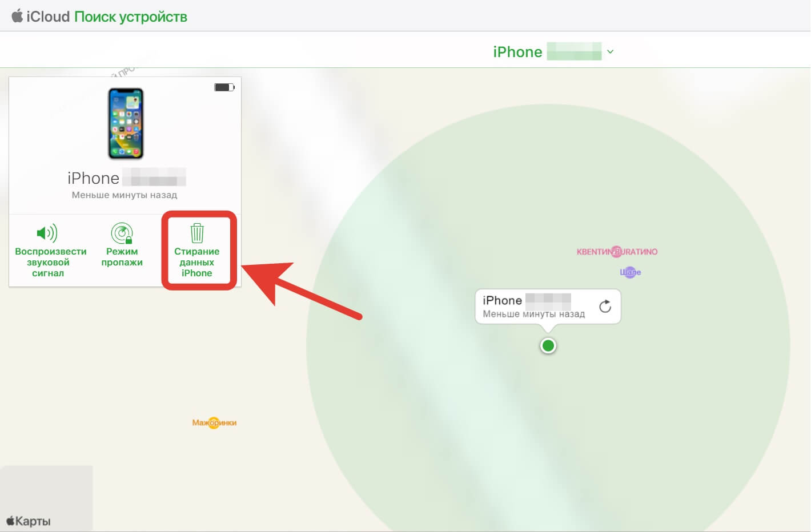The width and height of the screenshot is (811, 532).
Task: Refresh the iPhone location in map callout
Action: (605, 307)
